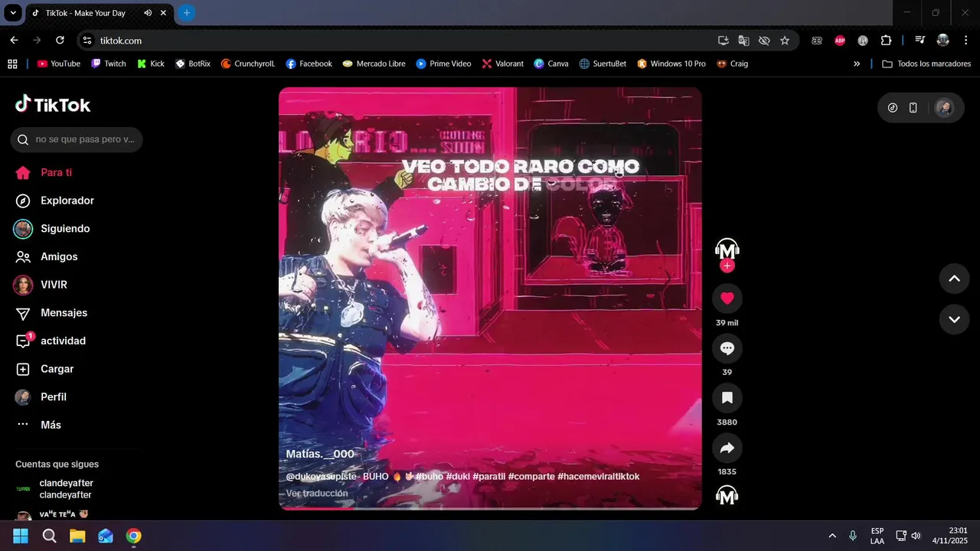Share the video with arrow icon

click(x=727, y=448)
